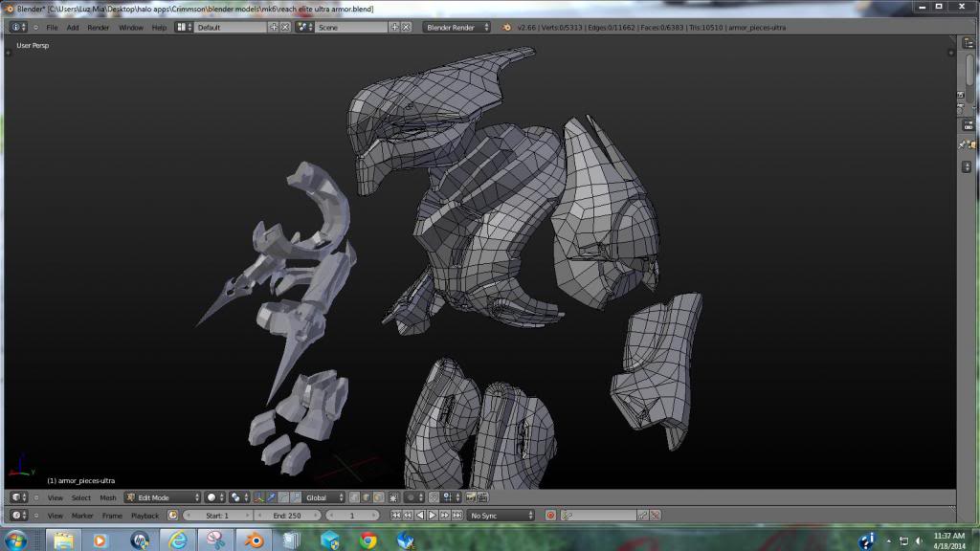This screenshot has height=551, width=980.
Task: Open Blender from the Windows taskbar
Action: (255, 540)
